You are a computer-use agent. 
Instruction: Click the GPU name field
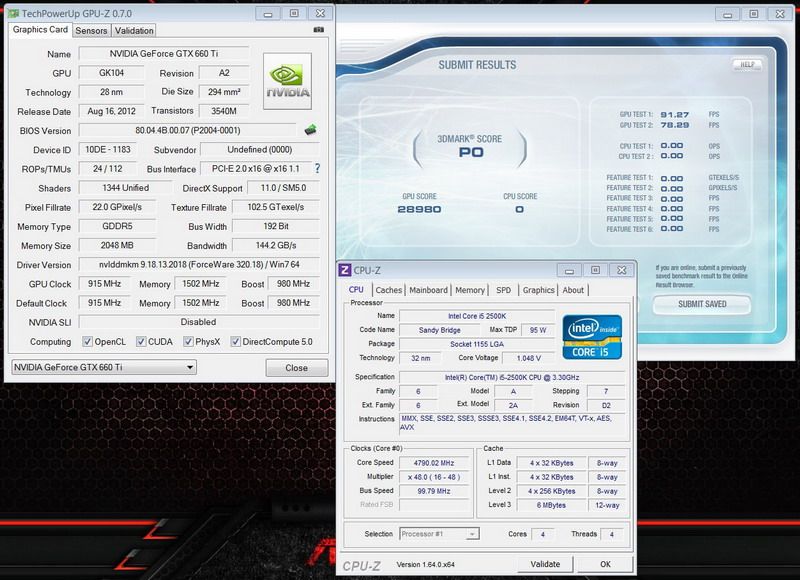point(162,54)
